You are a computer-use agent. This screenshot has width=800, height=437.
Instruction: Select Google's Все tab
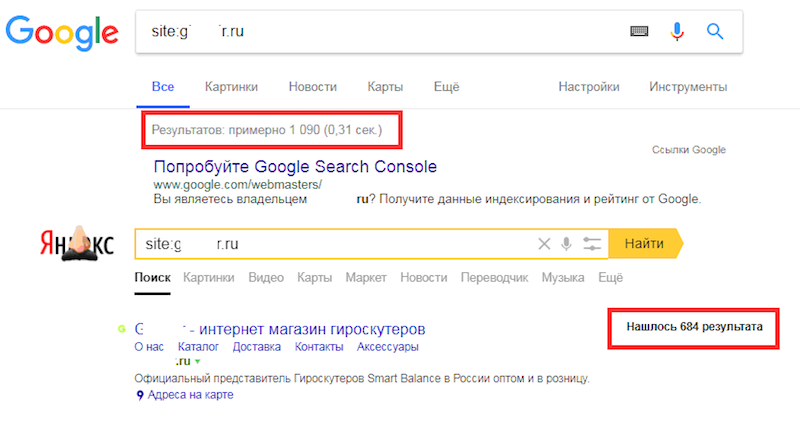point(163,87)
